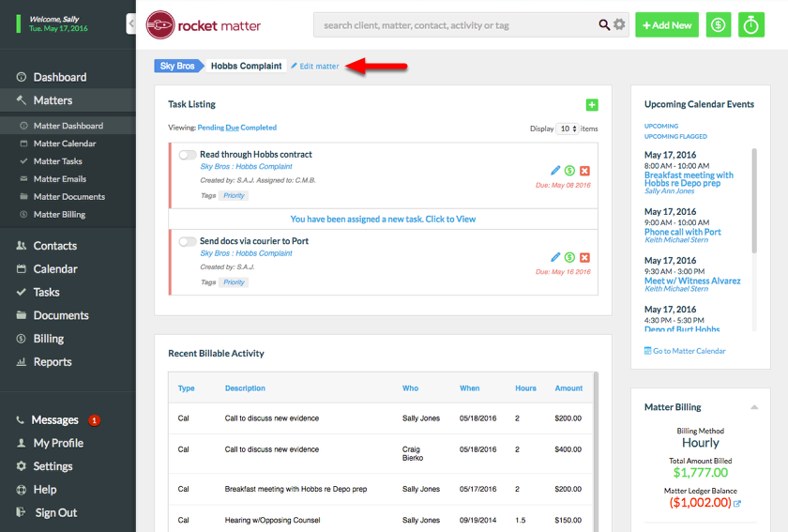Screen dimensions: 788x532
Task: Filter tasks by Completed
Action: 258,128
